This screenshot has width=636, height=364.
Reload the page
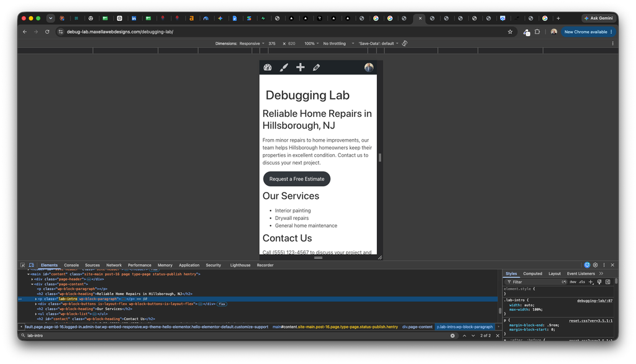click(x=47, y=32)
